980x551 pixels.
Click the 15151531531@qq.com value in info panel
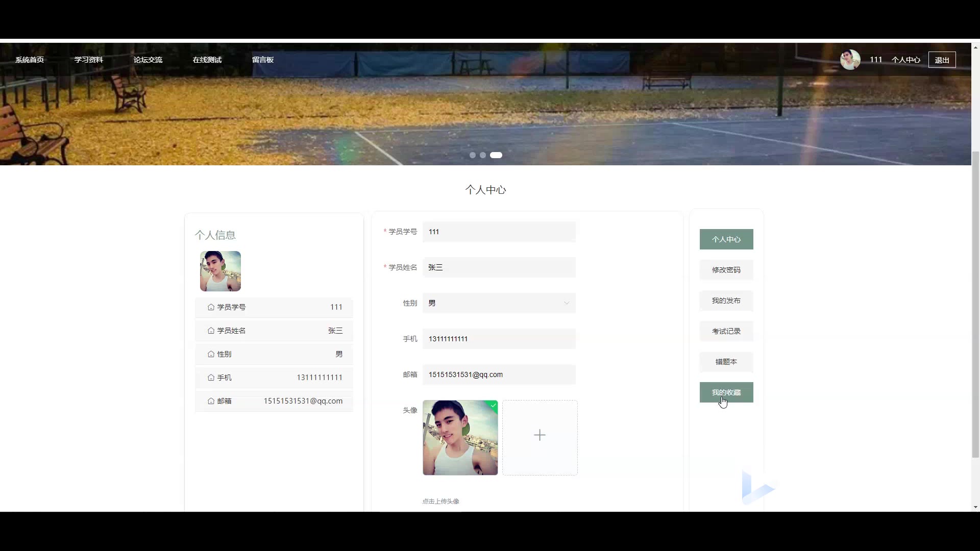[x=303, y=401]
